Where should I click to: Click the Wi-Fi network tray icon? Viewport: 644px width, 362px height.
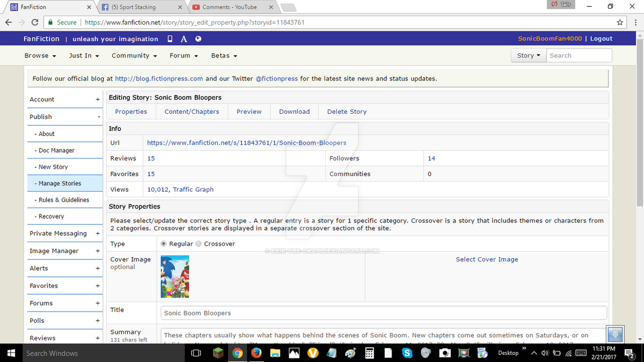point(568,353)
